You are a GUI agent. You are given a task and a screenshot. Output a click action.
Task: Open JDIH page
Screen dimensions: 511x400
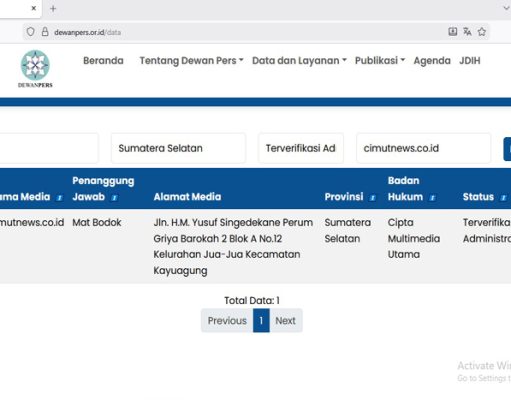point(470,61)
